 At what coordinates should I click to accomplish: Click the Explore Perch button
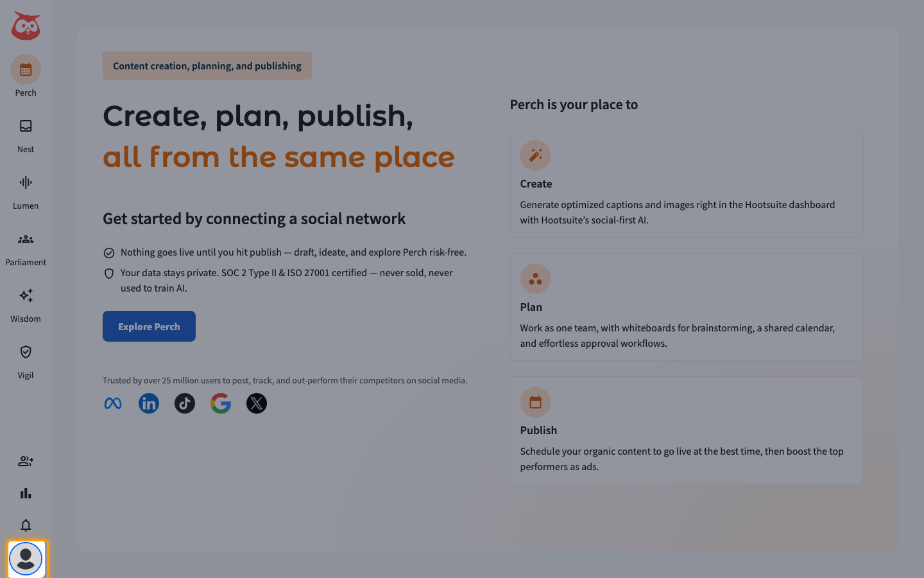click(x=149, y=326)
